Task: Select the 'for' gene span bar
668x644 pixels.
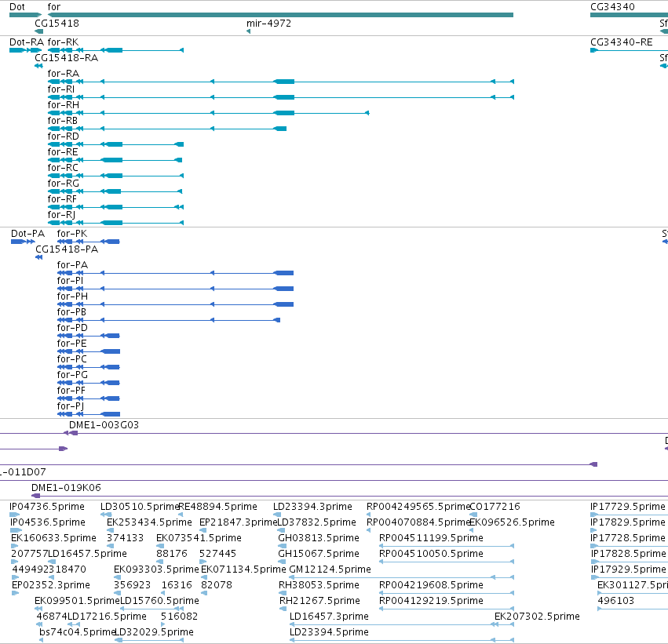Action: pyautogui.click(x=280, y=15)
